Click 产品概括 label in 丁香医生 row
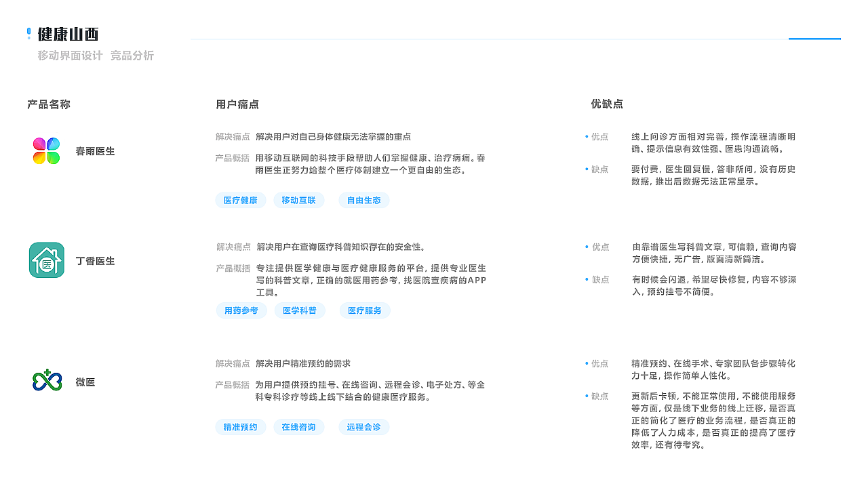The height and width of the screenshot is (488, 868). [x=233, y=268]
